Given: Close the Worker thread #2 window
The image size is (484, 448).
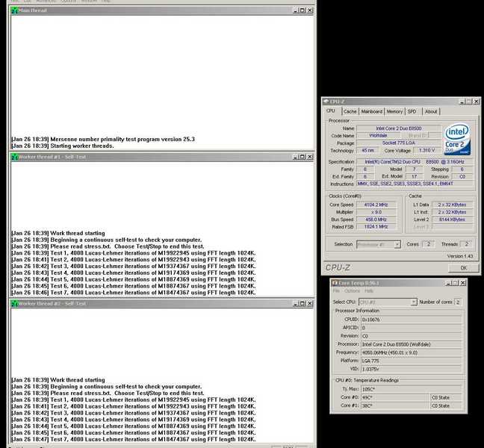Looking at the screenshot, I should (310, 304).
